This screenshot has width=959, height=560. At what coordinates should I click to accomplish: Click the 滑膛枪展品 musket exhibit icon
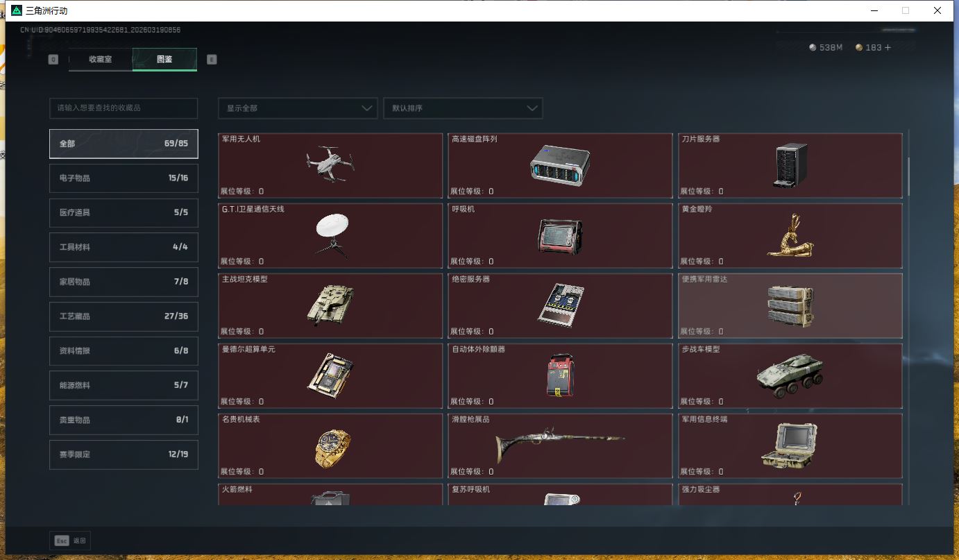coord(560,442)
